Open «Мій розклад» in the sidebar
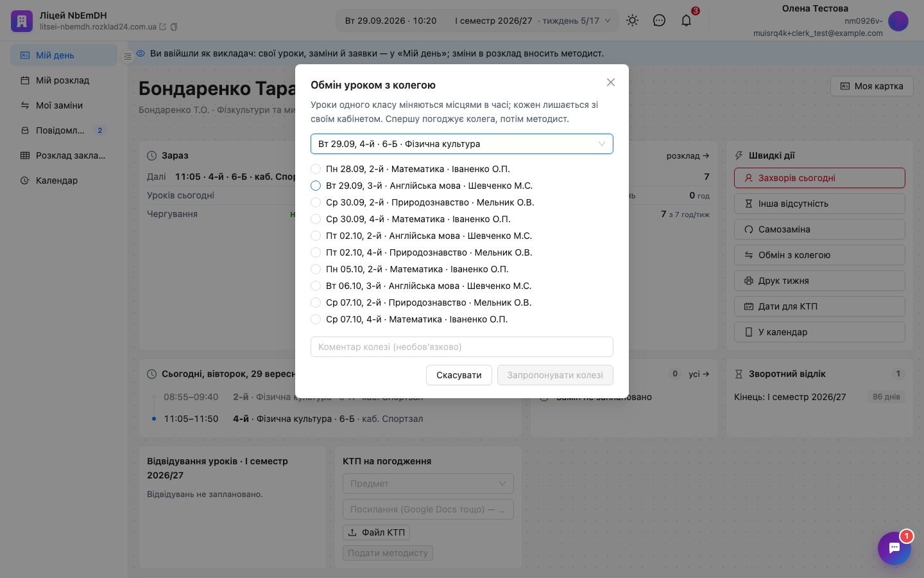The height and width of the screenshot is (578, 924). (64, 80)
